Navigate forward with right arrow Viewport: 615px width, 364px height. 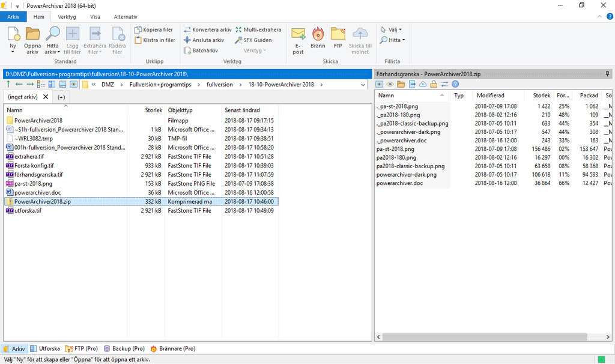30,84
